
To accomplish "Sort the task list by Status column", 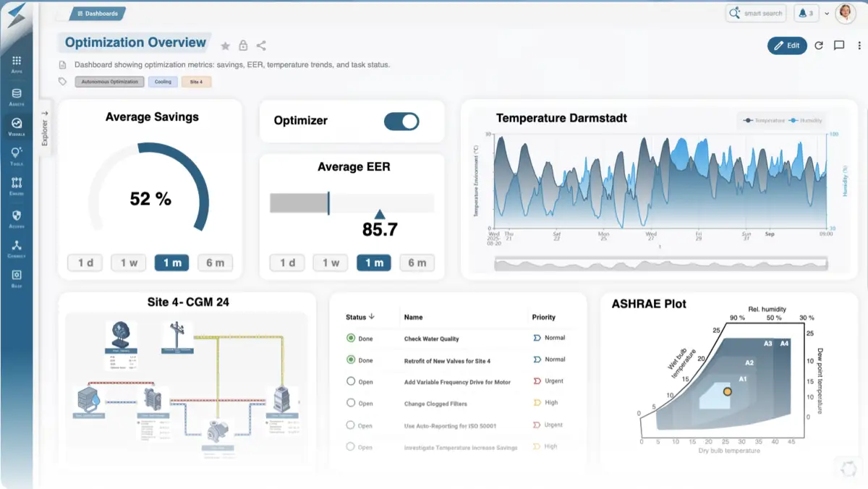I will pyautogui.click(x=360, y=317).
